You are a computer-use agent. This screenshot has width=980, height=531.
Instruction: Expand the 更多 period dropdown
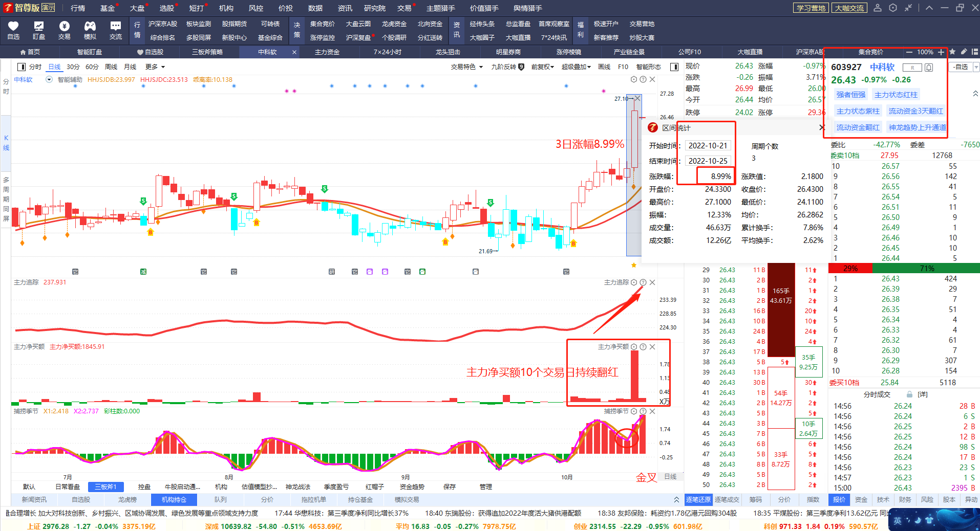point(155,67)
